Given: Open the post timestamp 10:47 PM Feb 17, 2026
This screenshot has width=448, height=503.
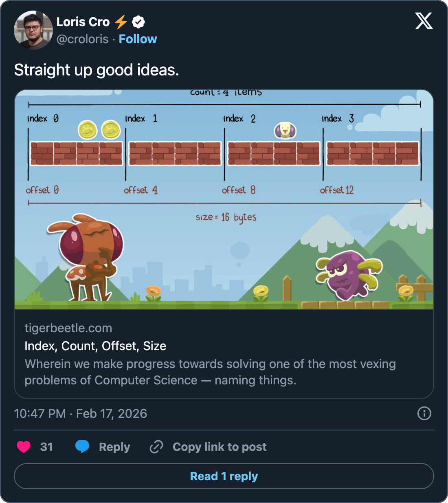Looking at the screenshot, I should pos(81,413).
